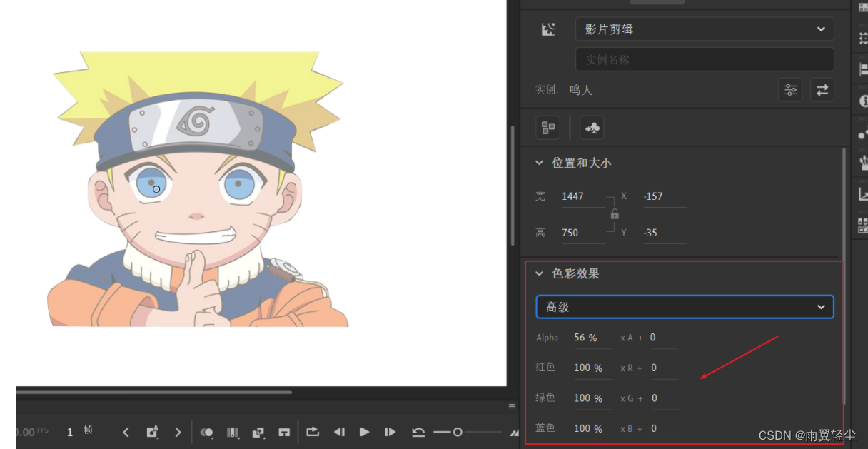Click the timeline zoom slider handle
This screenshot has height=449, width=868.
(x=458, y=432)
